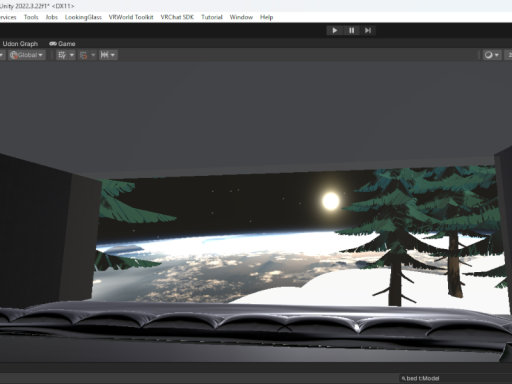Open the VRChat SDK menu
Screen dimensions: 512x384
[177, 17]
